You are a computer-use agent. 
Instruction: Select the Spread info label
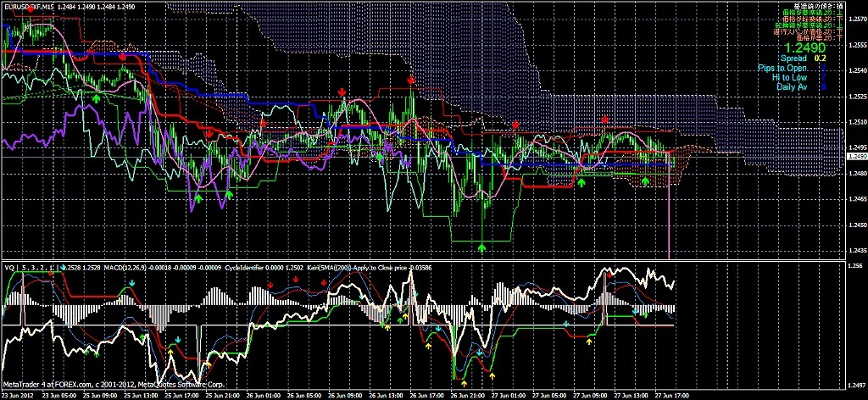click(x=793, y=58)
